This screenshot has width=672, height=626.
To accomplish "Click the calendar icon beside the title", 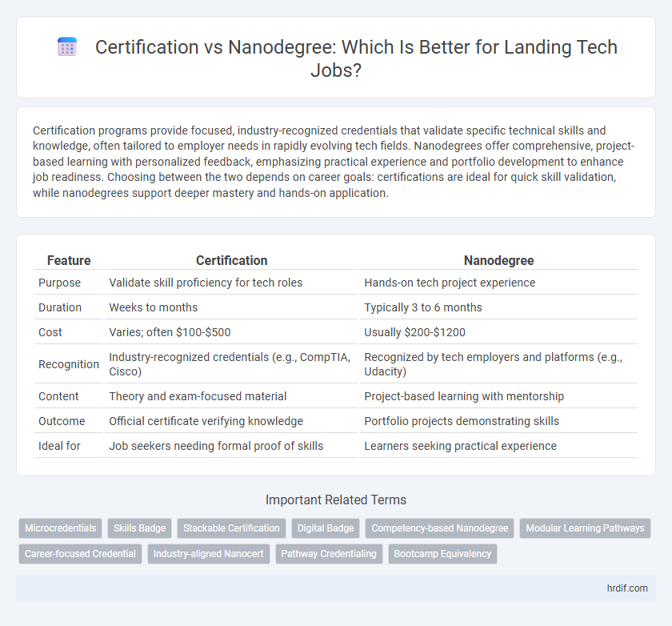I will [x=67, y=46].
